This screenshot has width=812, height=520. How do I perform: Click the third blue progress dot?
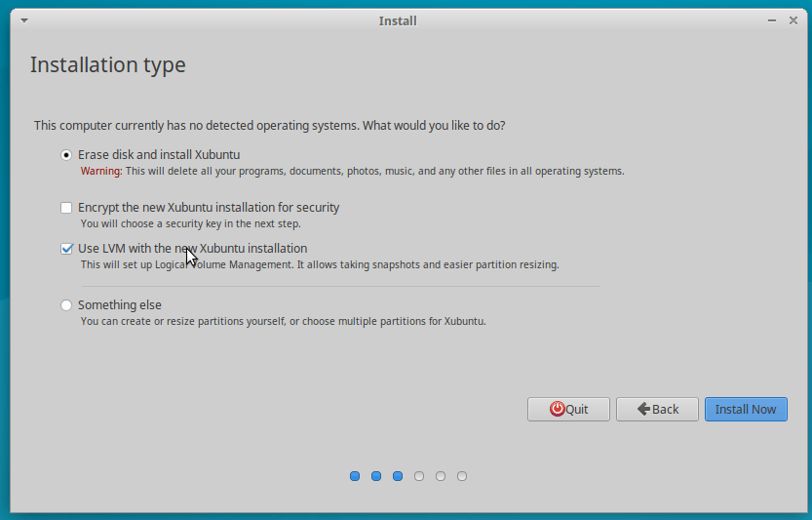click(x=398, y=476)
